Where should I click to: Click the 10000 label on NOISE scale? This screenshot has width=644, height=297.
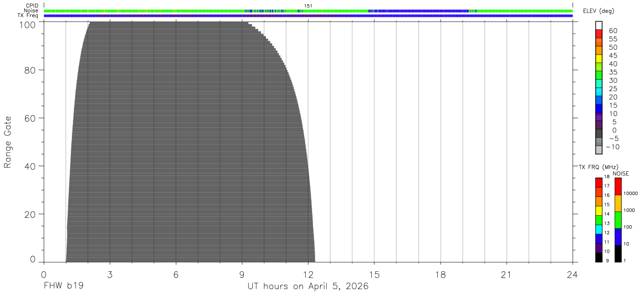(x=630, y=193)
